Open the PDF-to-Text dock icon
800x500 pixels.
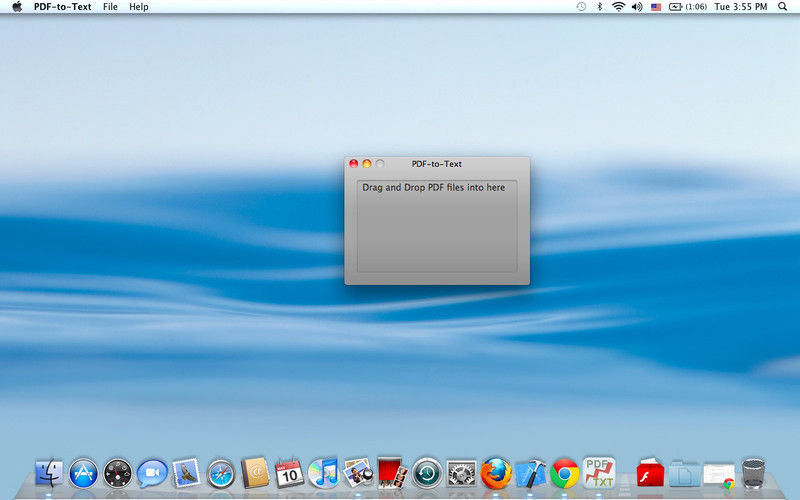[x=598, y=472]
